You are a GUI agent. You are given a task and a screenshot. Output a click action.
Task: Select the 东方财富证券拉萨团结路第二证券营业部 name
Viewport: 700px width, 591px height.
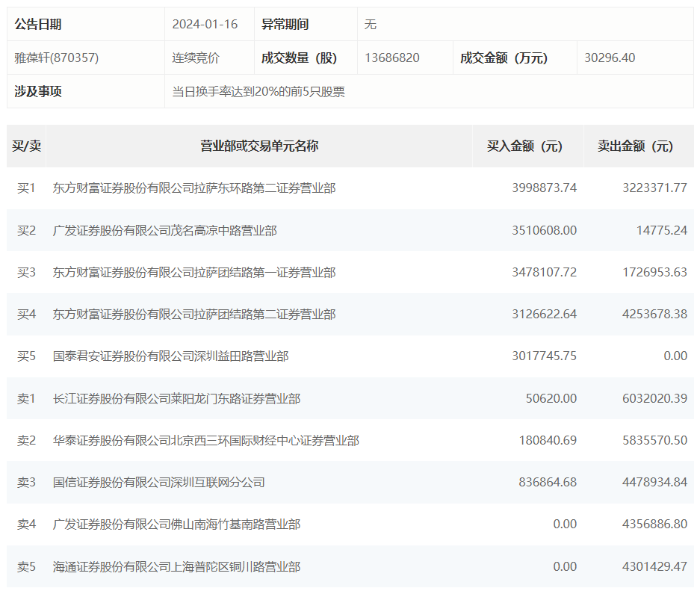[x=194, y=315]
